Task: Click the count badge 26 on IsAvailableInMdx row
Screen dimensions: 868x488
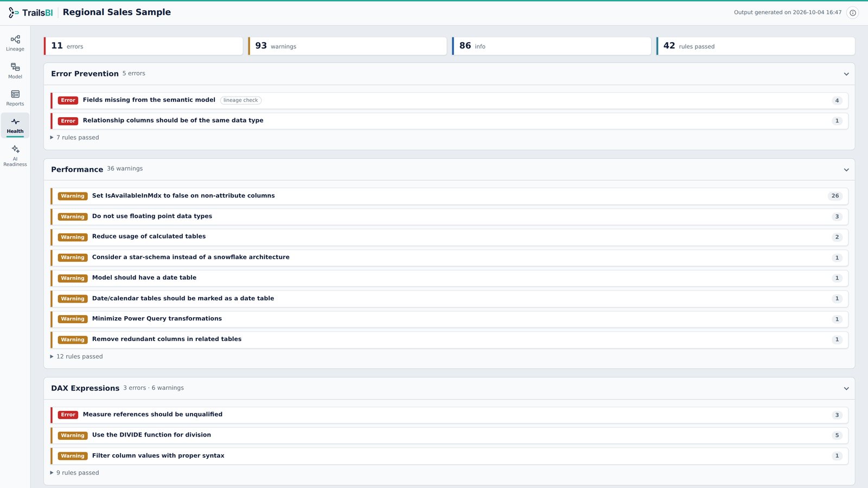Action: pyautogui.click(x=835, y=196)
